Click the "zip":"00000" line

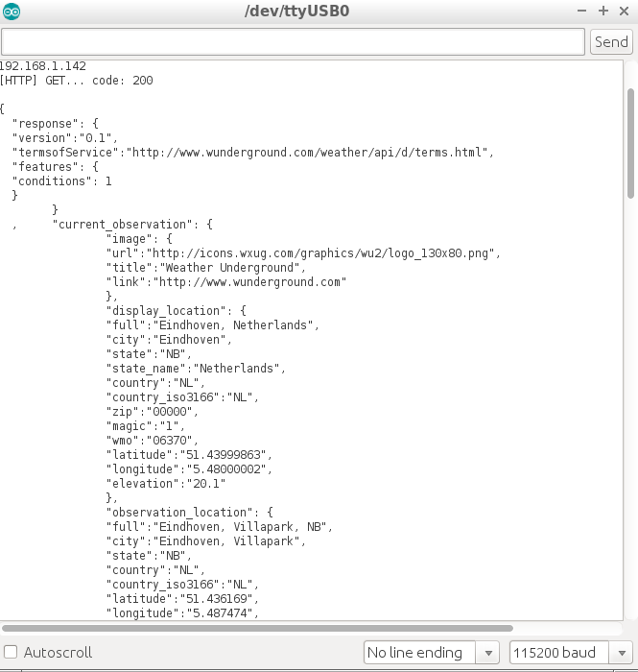152,412
